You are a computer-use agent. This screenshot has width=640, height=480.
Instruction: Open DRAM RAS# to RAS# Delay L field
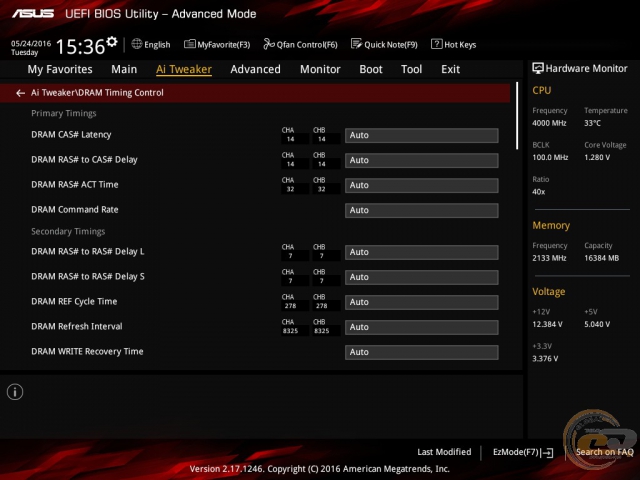coord(422,252)
